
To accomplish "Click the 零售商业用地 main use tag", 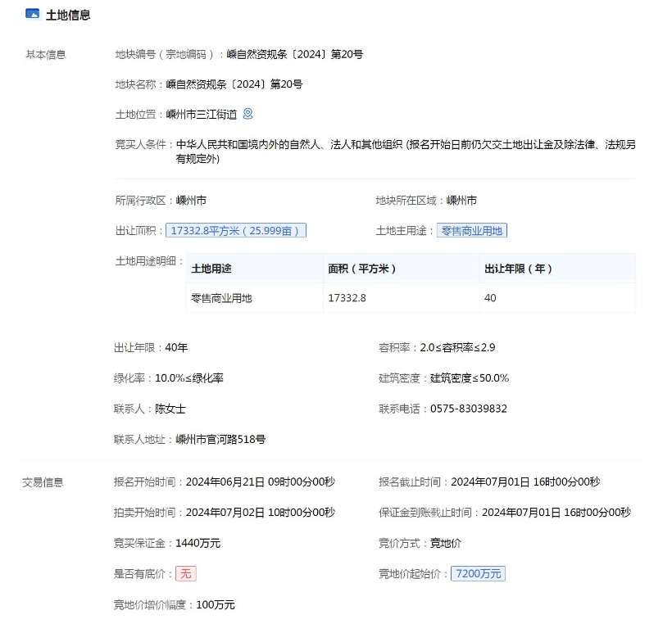I will (x=471, y=231).
